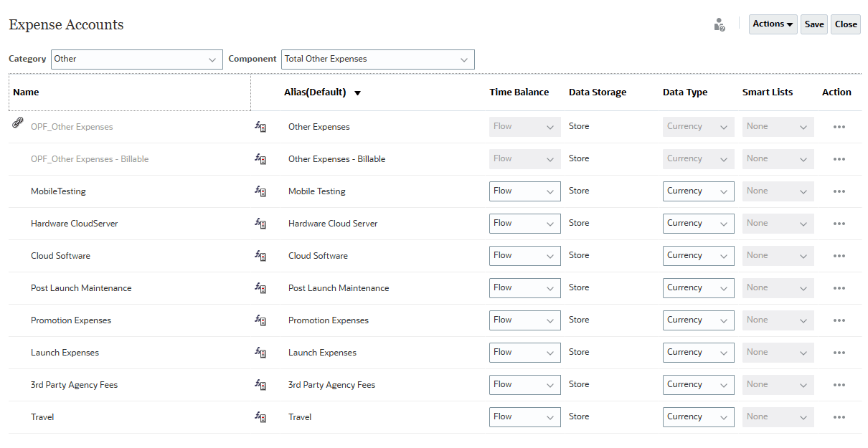Select the Cloud Software account name

60,256
